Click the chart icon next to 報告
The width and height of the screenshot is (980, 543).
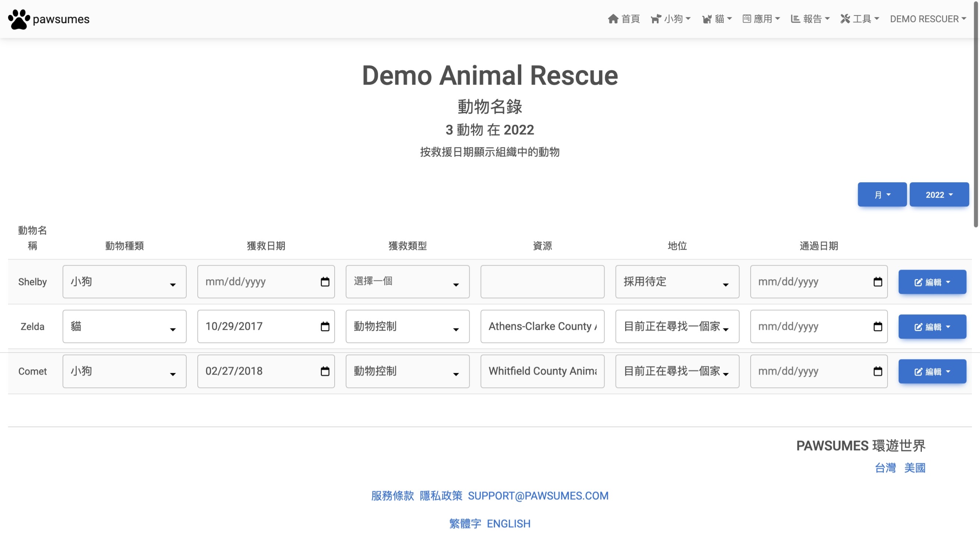(795, 19)
